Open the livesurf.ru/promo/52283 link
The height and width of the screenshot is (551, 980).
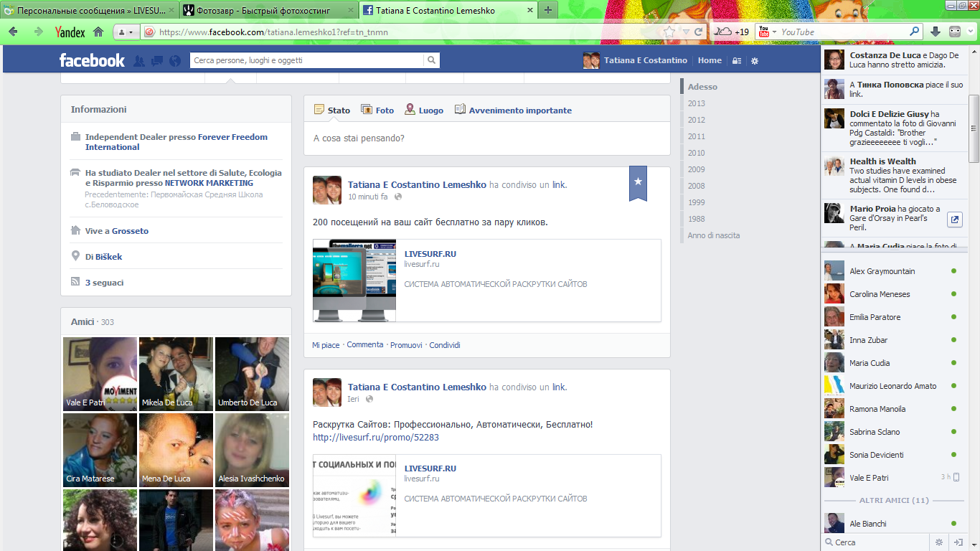point(376,437)
